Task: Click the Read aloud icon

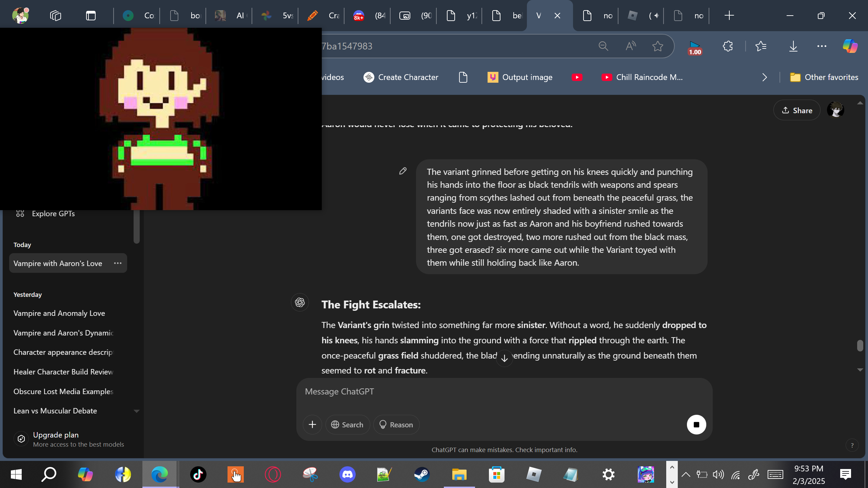Action: click(631, 46)
